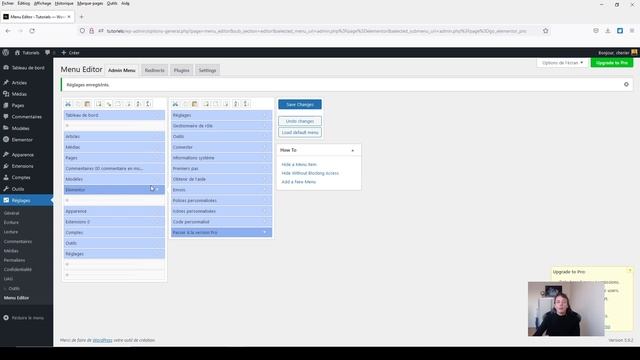The image size is (640, 360).
Task: Open browser application hamburger menu
Action: click(x=632, y=31)
